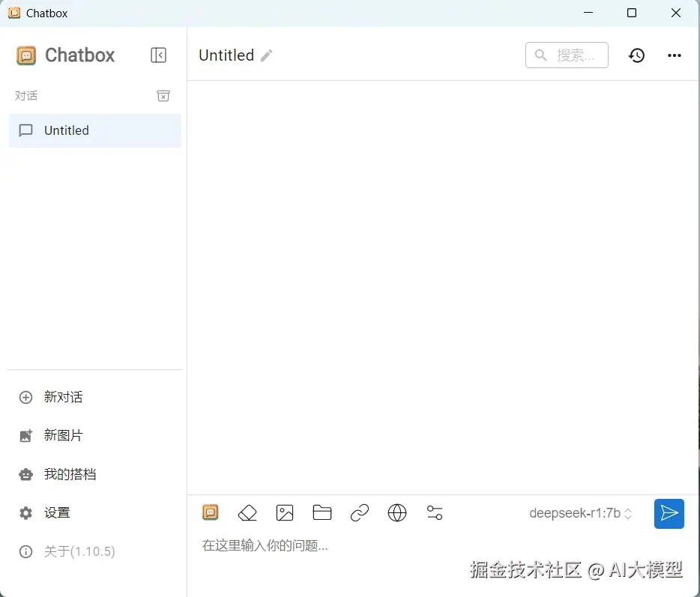
Task: Maximize the Chatbox window
Action: tap(632, 13)
